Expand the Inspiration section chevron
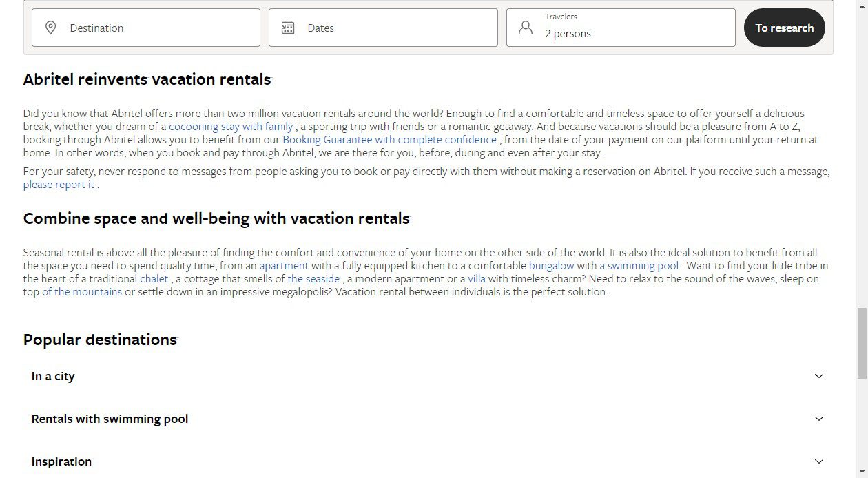The width and height of the screenshot is (868, 478). [819, 461]
